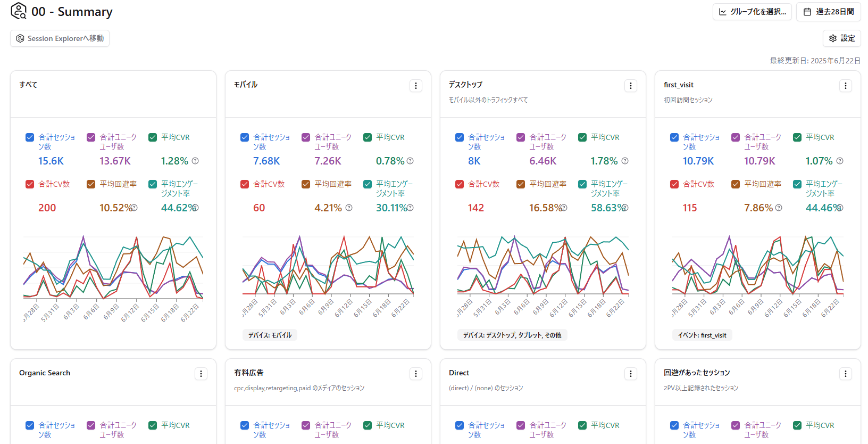Open the three-dot menu on first_visit card
The width and height of the screenshot is (868, 444).
(846, 86)
